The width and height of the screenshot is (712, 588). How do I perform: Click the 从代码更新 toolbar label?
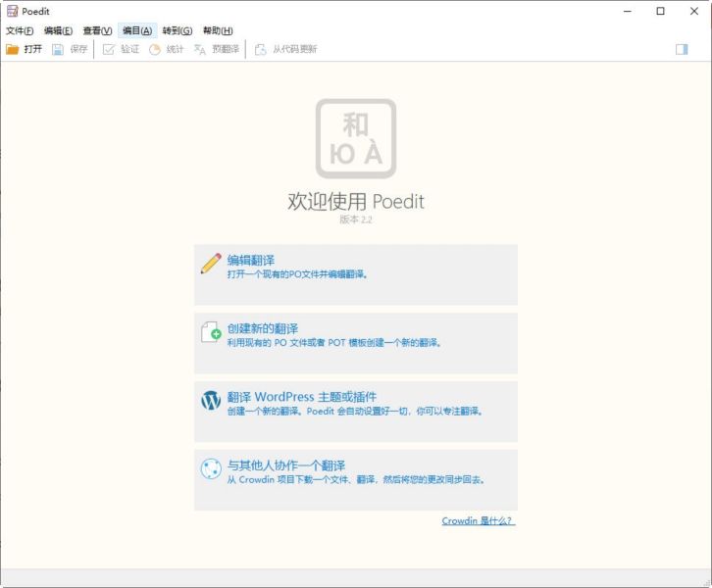[294, 49]
